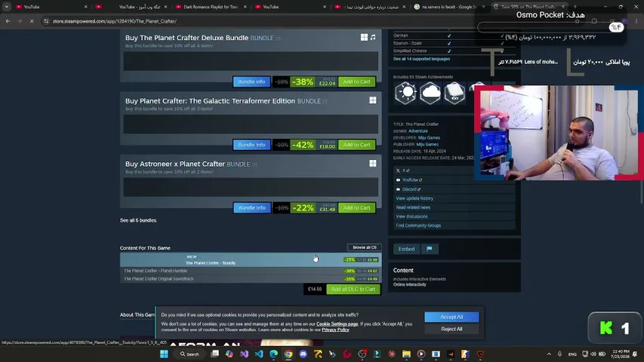Open the Cookie Settings page link
644x362 pixels.
coord(337,324)
